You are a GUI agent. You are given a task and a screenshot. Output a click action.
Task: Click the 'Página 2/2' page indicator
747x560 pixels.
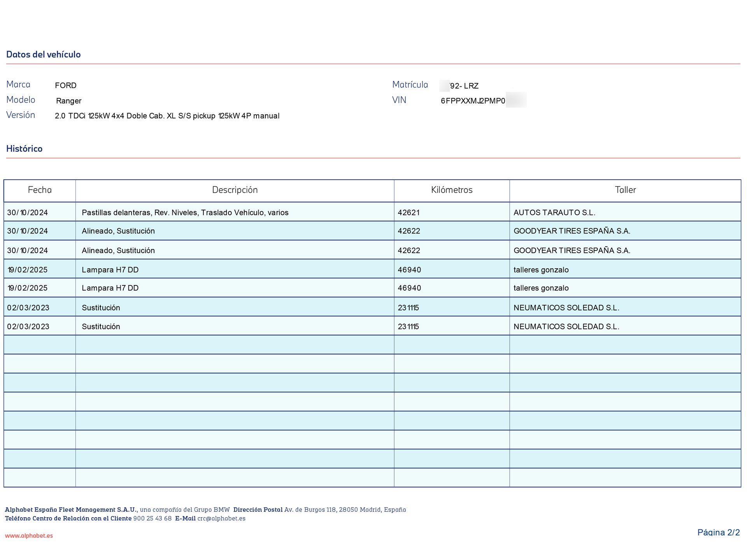tap(719, 532)
